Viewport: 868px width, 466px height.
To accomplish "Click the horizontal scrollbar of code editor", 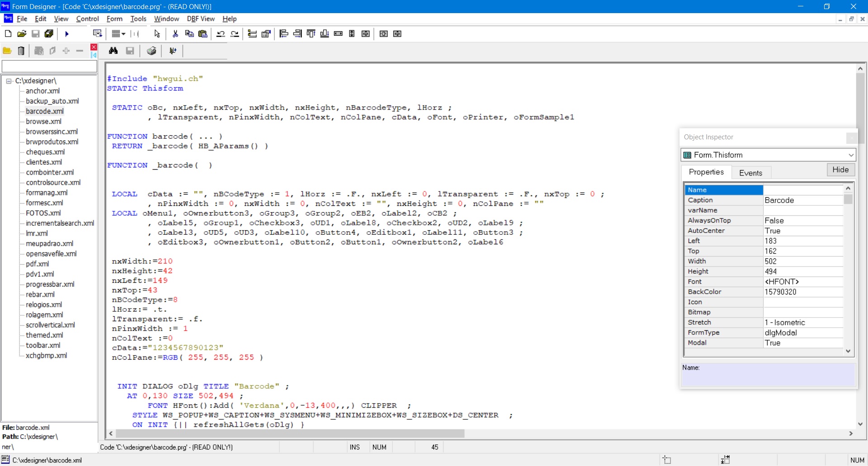I will click(x=289, y=433).
